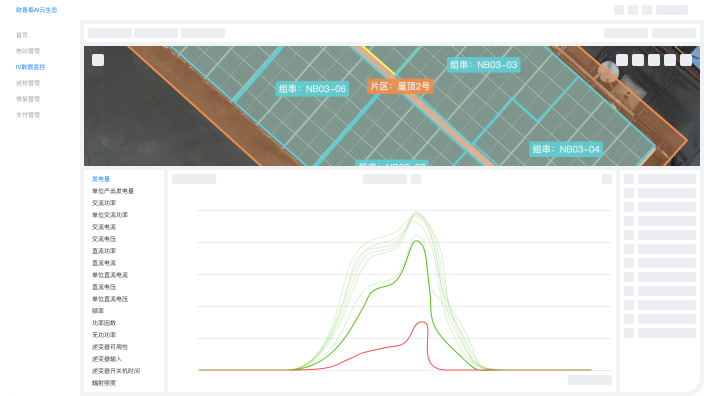Choose 直流电压 from the metric list

click(104, 287)
